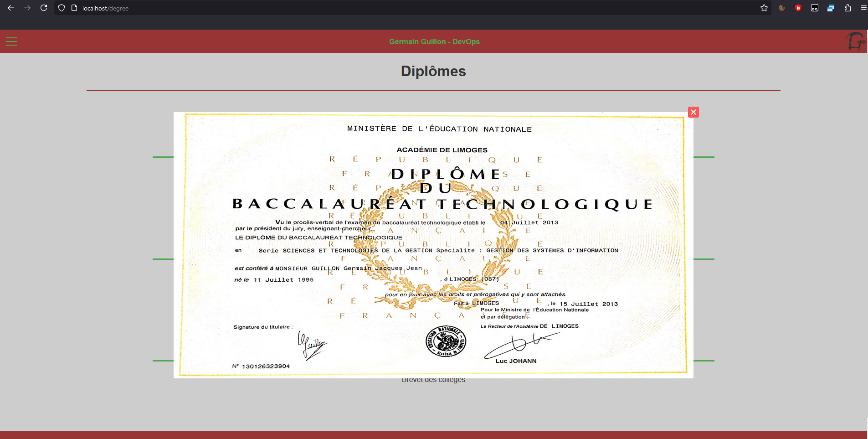Open the cookie extension

(781, 8)
